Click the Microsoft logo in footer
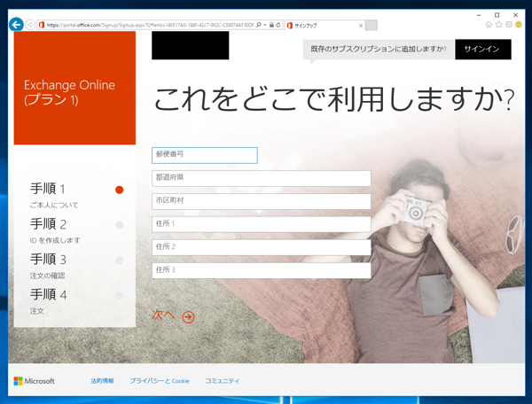Viewport: 532px width, 404px height. coord(34,381)
